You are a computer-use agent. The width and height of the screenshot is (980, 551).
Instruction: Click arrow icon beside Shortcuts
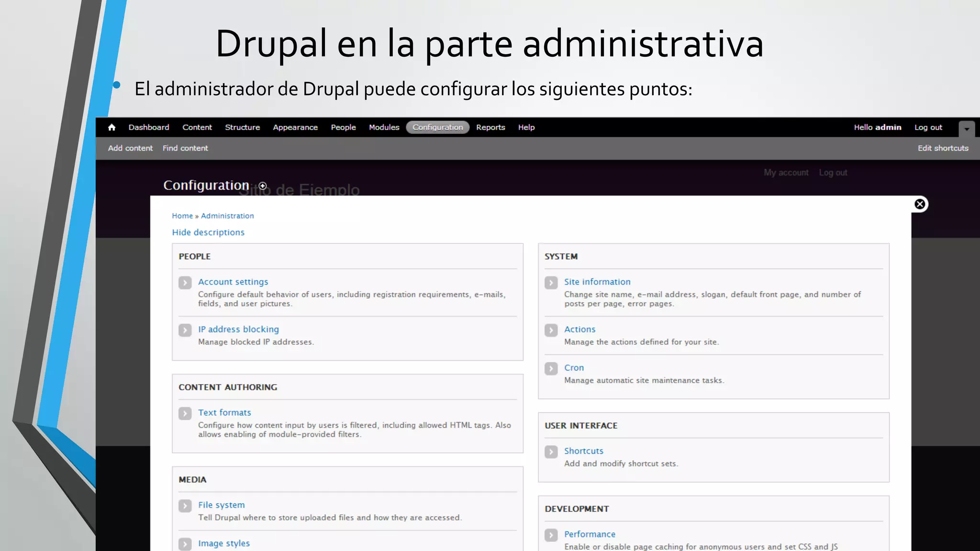(551, 452)
